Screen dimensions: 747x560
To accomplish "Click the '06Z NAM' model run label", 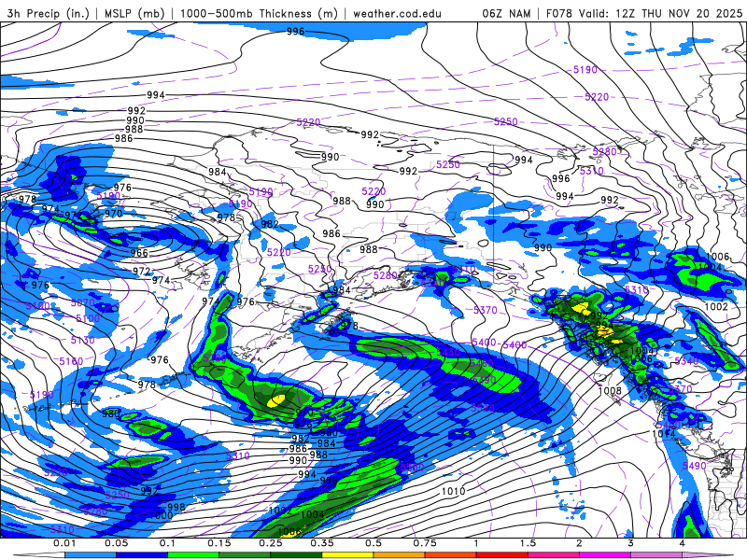I will click(x=506, y=13).
